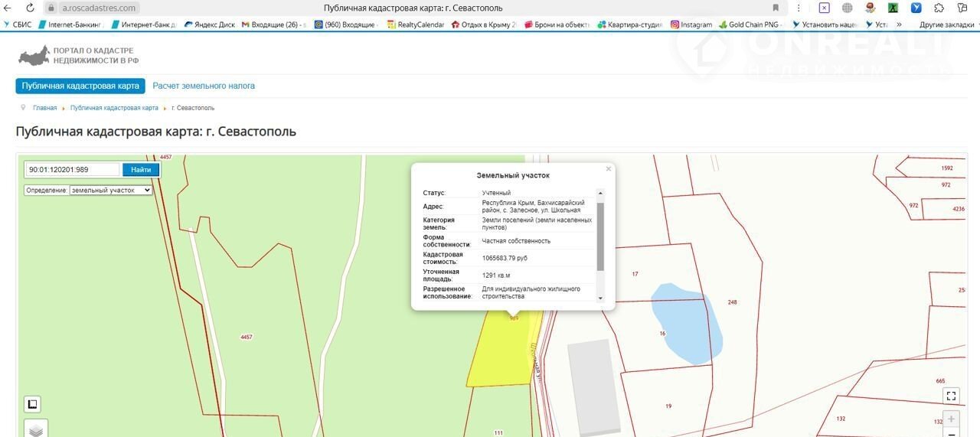Image resolution: width=980 pixels, height=437 pixels.
Task: Toggle fullscreen map view
Action: pyautogui.click(x=951, y=396)
